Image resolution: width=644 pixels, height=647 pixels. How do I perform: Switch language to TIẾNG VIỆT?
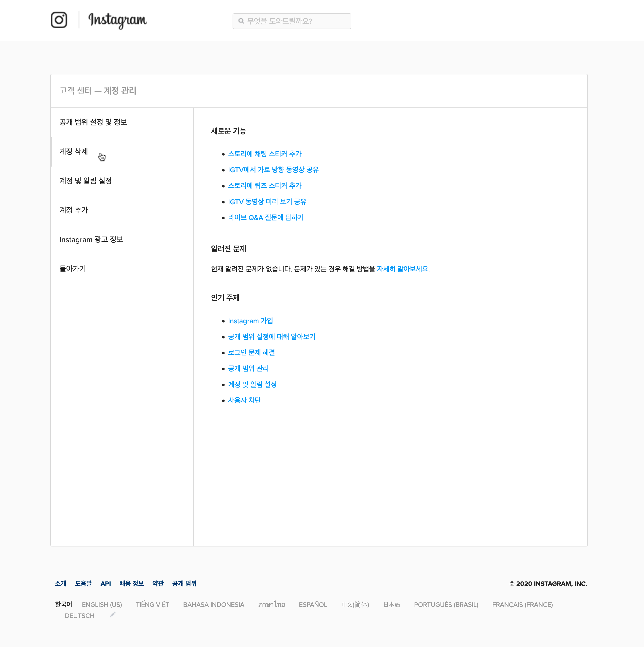[152, 605]
